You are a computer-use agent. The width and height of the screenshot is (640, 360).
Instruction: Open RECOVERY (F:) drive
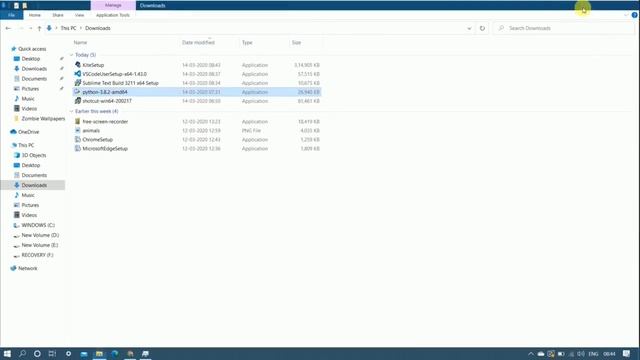pyautogui.click(x=37, y=255)
